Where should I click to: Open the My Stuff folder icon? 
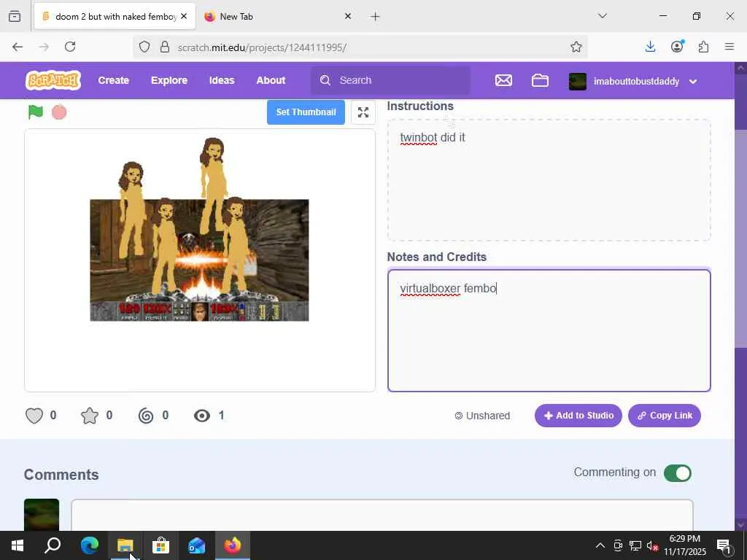(x=540, y=80)
